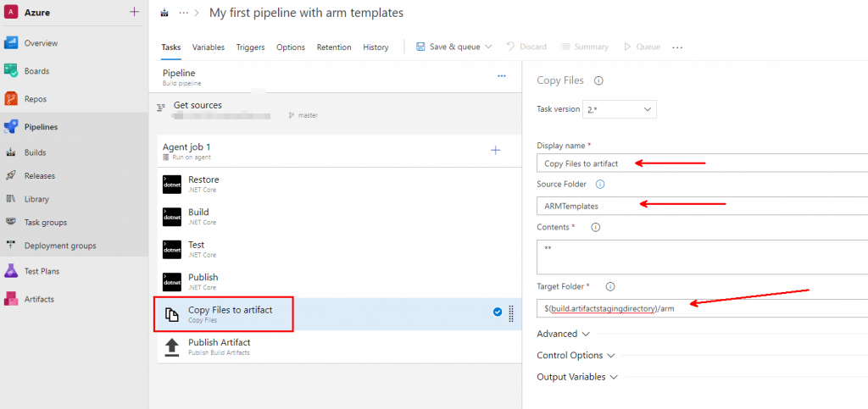868x409 pixels.
Task: Click the Display name input field
Action: 703,163
